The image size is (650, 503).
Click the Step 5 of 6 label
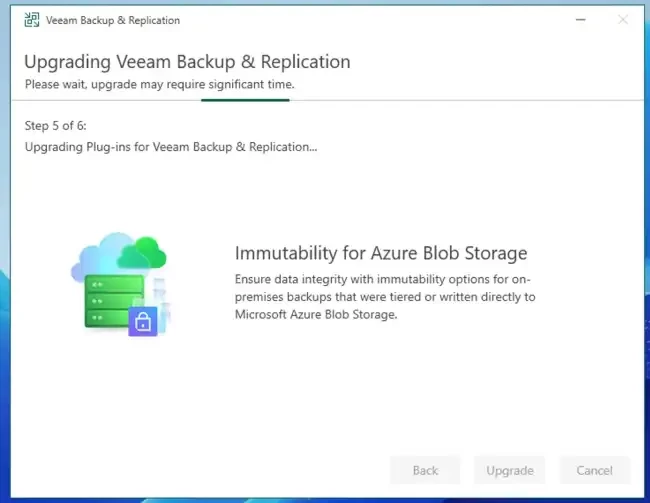tap(56, 126)
